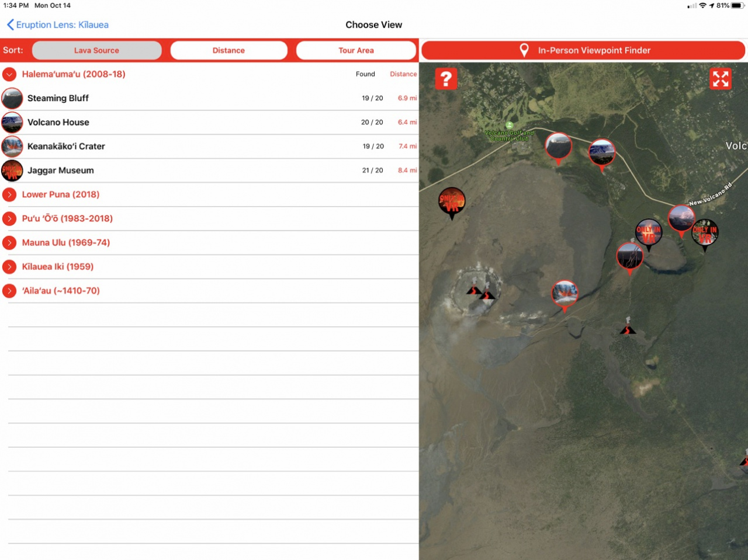The image size is (748, 560).
Task: Select the red pin beside New Volcano Rd label
Action: (x=681, y=220)
